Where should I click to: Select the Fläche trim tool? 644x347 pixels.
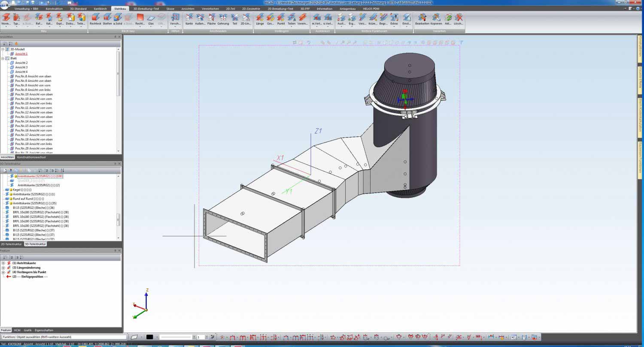(212, 19)
